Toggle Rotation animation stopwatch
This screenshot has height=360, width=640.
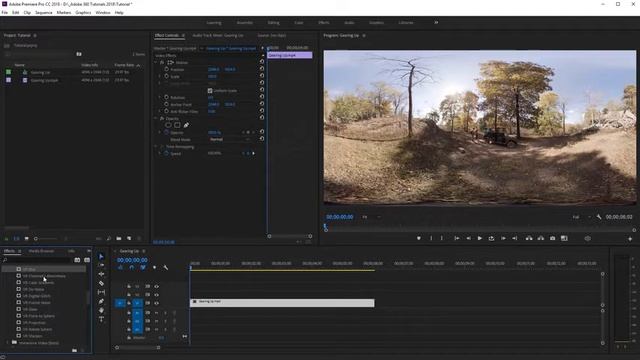(x=167, y=98)
